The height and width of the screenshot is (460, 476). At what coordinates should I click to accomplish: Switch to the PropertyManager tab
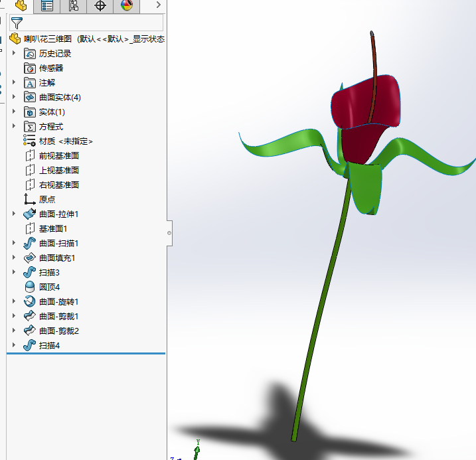point(47,6)
